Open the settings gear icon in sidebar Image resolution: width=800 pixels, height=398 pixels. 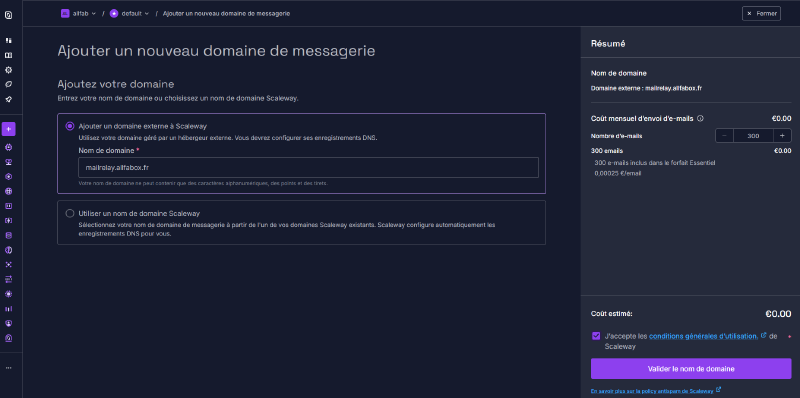point(8,70)
